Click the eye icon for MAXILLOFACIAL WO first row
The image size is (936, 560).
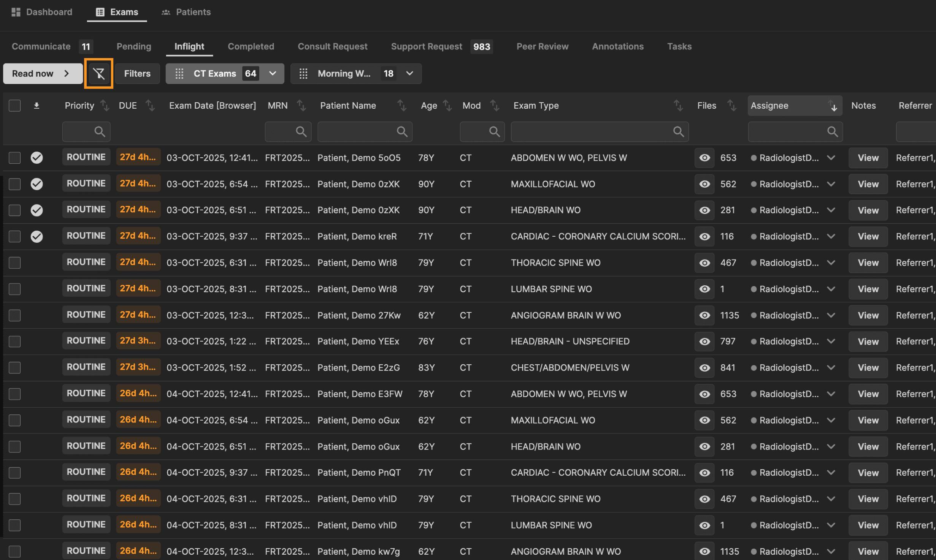[x=704, y=184]
